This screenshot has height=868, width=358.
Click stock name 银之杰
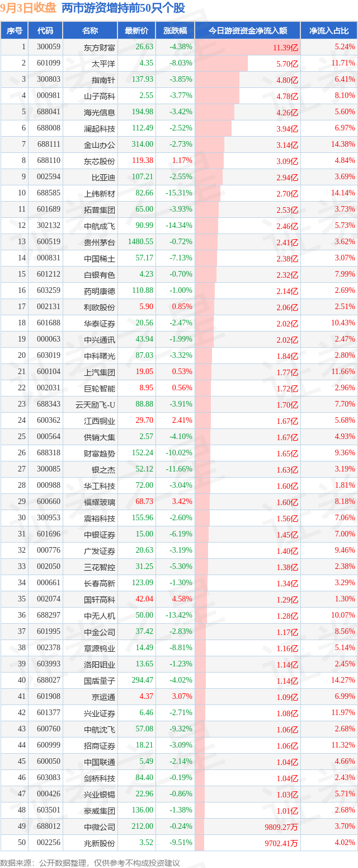tap(103, 469)
